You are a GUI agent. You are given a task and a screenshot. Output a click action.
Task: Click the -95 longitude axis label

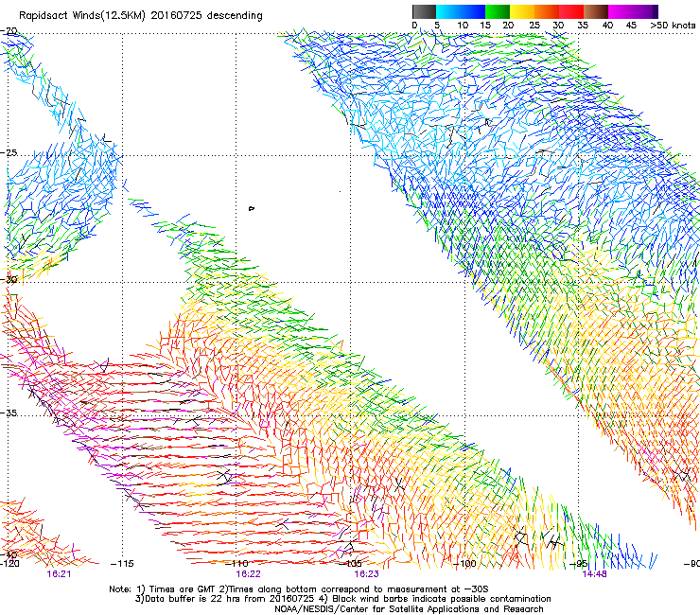(579, 563)
